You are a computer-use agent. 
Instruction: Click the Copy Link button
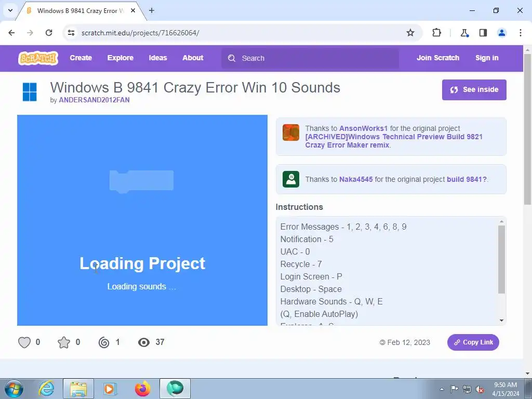tap(473, 342)
